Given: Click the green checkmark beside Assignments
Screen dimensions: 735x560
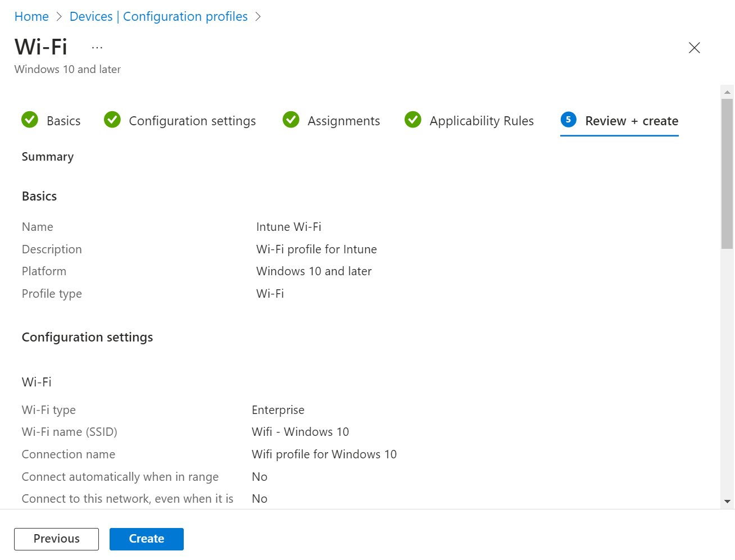Looking at the screenshot, I should pyautogui.click(x=291, y=120).
